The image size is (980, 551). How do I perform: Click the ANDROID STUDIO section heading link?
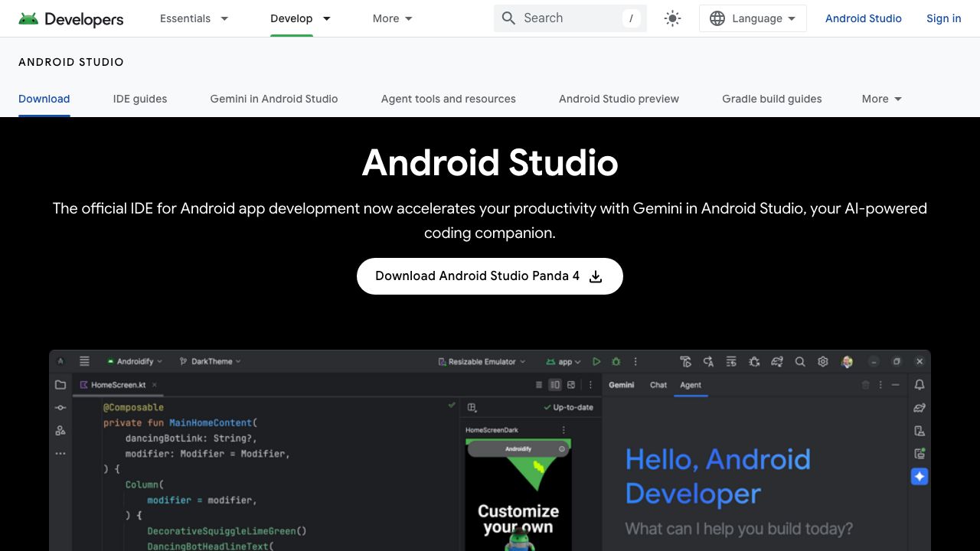coord(71,62)
